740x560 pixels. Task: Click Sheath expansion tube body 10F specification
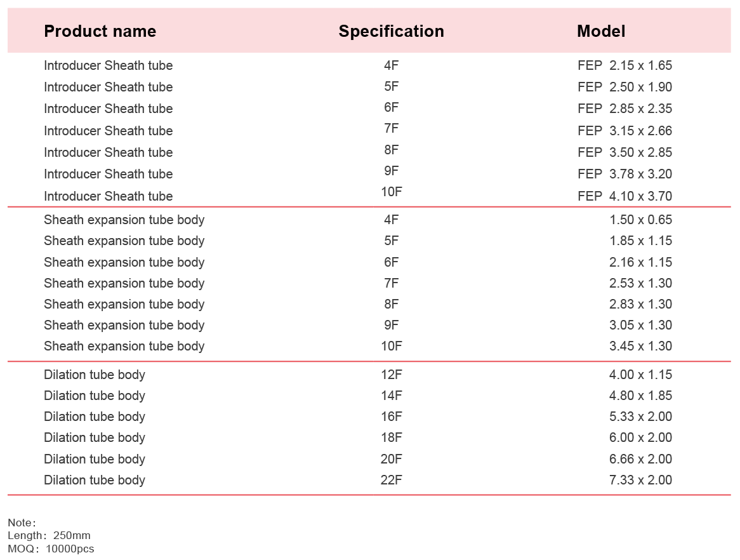click(x=391, y=346)
